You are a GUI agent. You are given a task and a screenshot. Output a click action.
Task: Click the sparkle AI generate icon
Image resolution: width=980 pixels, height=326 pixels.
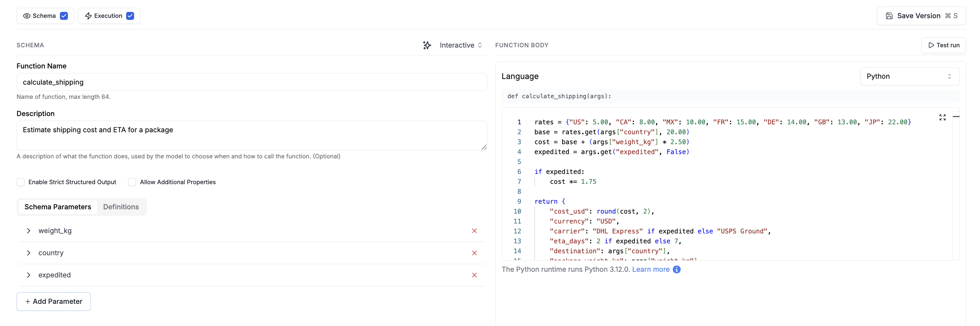click(427, 45)
